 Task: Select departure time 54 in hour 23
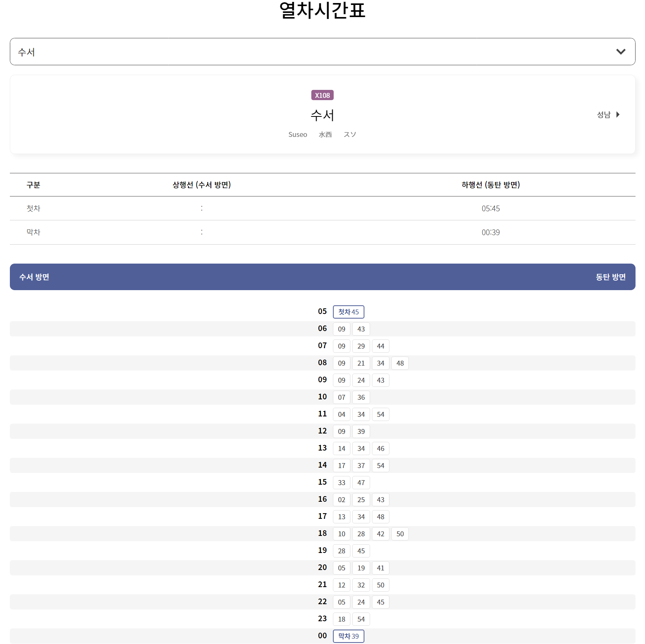(361, 619)
